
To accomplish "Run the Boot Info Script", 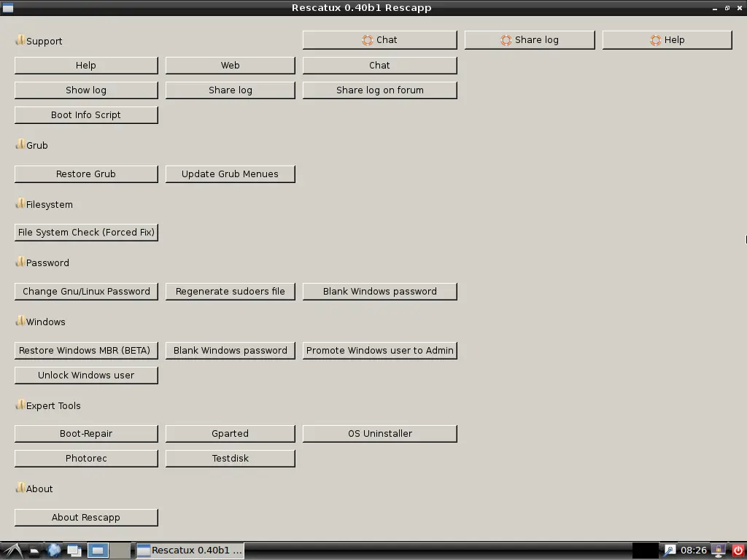I will click(x=86, y=114).
